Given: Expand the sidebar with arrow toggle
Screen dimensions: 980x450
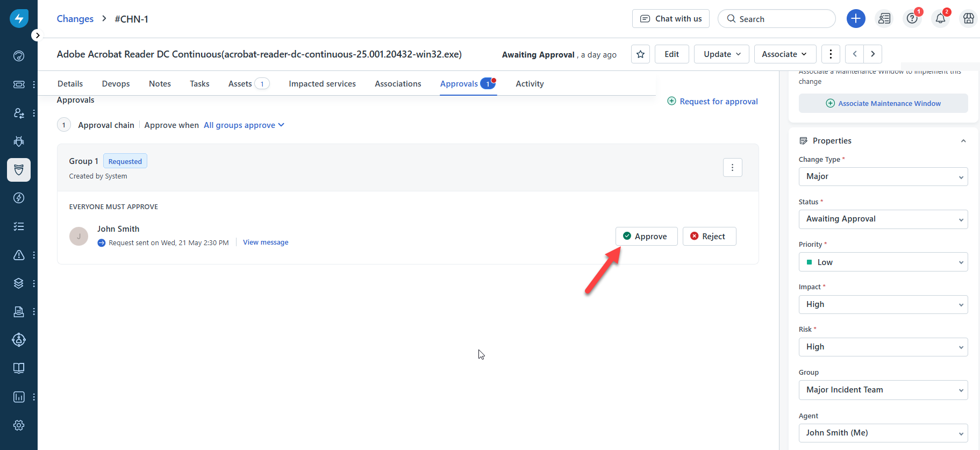Looking at the screenshot, I should tap(37, 35).
